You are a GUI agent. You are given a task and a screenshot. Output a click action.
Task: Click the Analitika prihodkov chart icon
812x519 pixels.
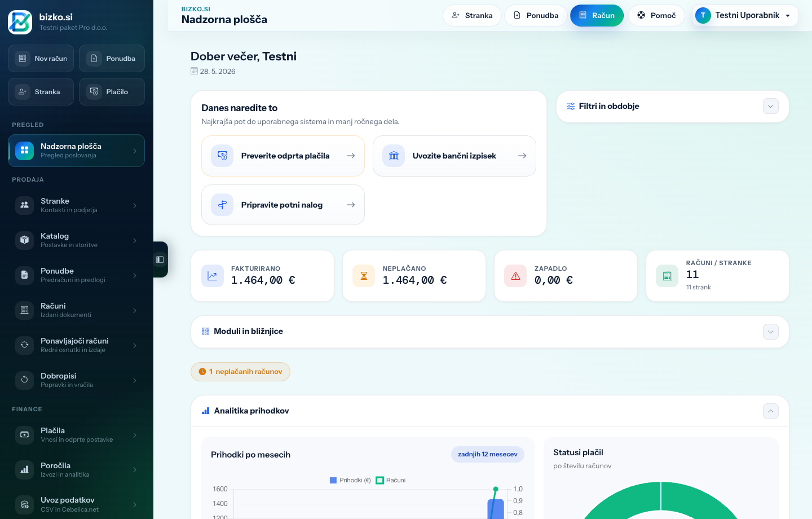[205, 411]
